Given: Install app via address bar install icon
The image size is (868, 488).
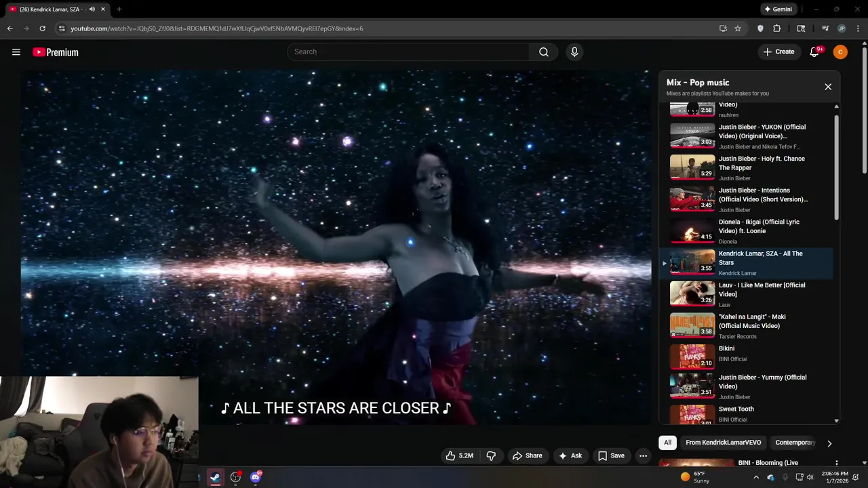Looking at the screenshot, I should 723,28.
